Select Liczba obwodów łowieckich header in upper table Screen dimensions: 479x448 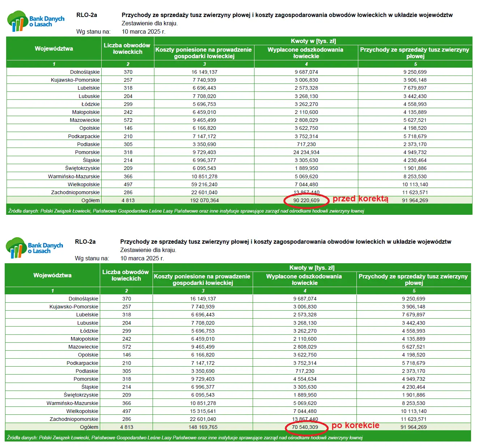pos(127,48)
